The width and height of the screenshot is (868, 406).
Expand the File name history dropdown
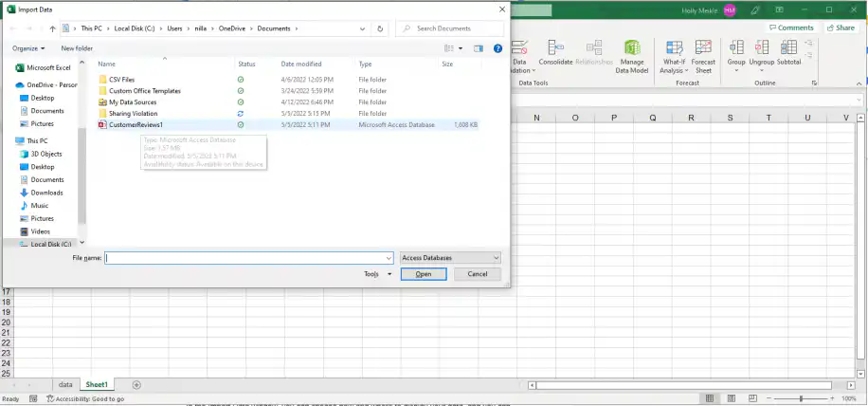tap(389, 258)
